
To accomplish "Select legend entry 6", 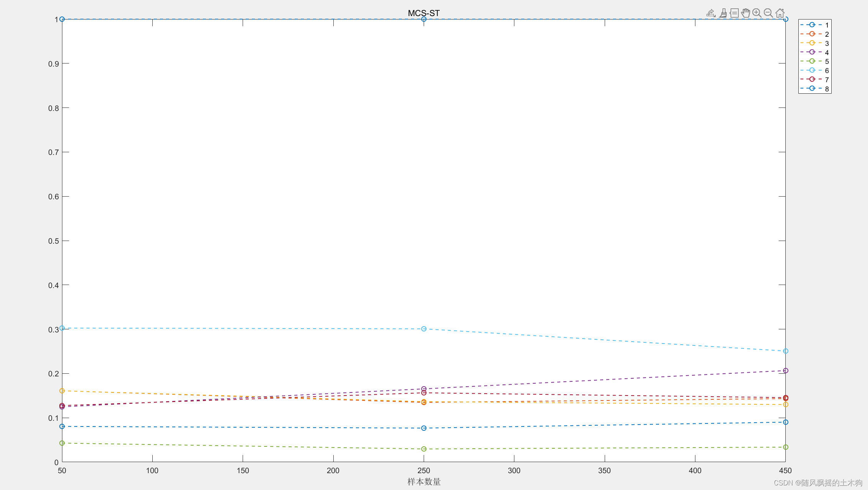I will 815,70.
